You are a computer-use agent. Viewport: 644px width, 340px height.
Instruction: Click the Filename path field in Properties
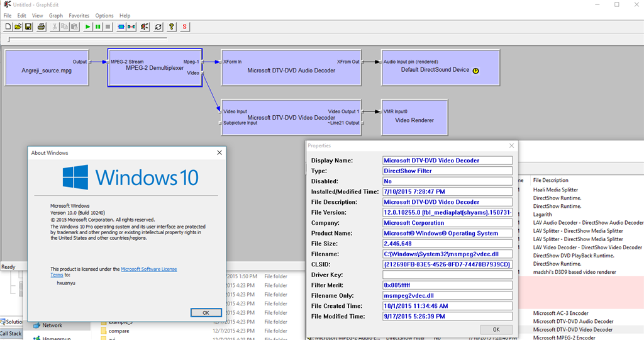point(447,254)
